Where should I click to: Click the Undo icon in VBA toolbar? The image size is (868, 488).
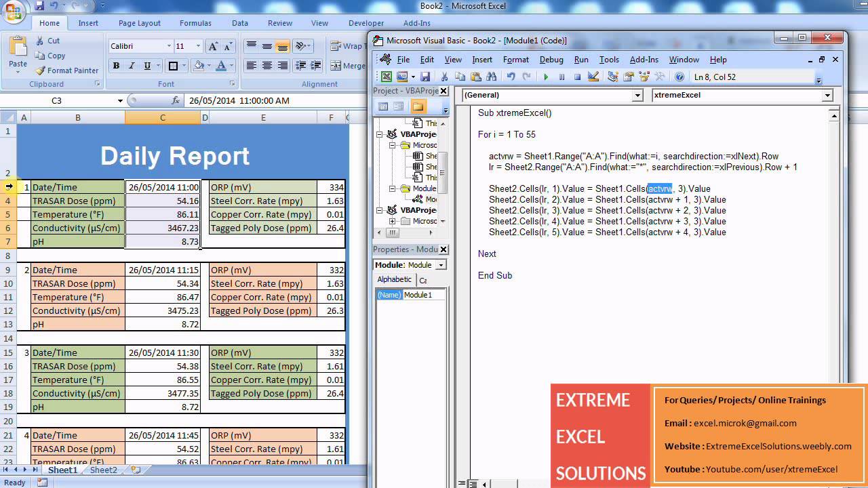point(511,77)
